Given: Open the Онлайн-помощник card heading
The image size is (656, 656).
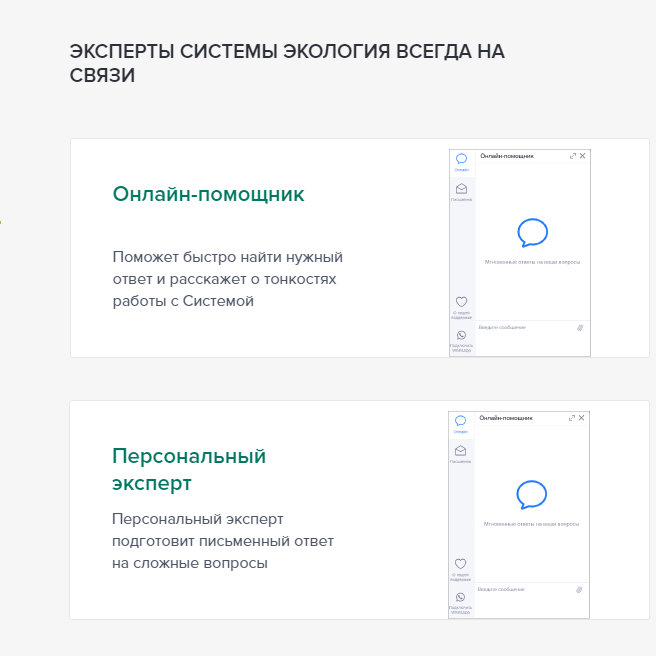Looking at the screenshot, I should point(208,194).
